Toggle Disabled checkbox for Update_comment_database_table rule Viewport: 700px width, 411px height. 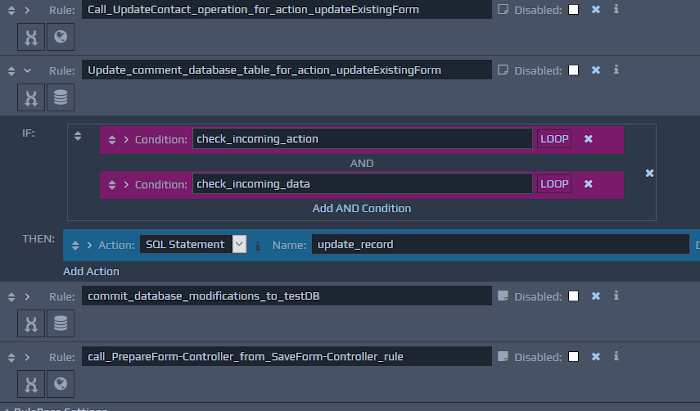(x=574, y=70)
